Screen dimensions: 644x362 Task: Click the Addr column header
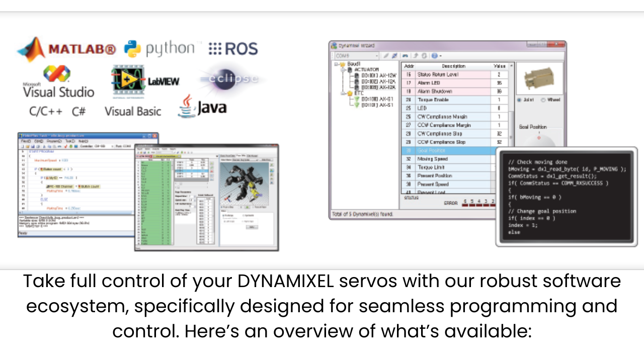pos(409,66)
